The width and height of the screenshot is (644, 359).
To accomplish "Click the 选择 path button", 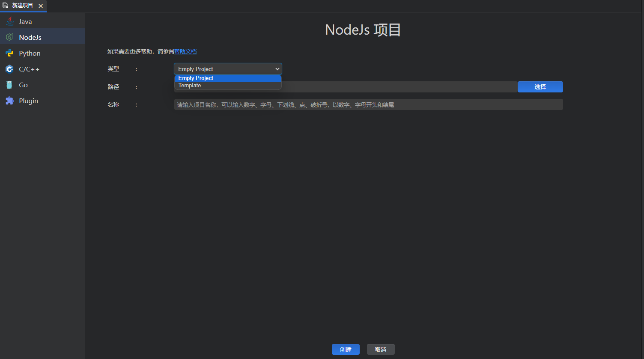I will (540, 87).
